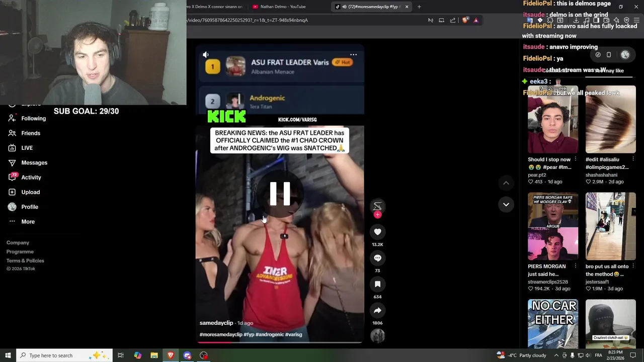Open Upload in TikTok sidebar
Screen dimensions: 644x362
(24, 192)
